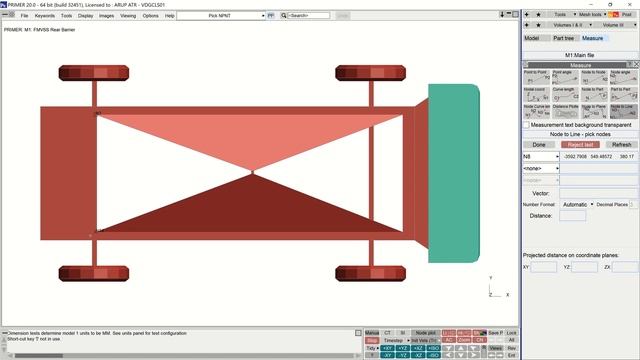Viewport: 640px width, 360px height.
Task: Toggle the Ent button
Action: tap(511, 355)
